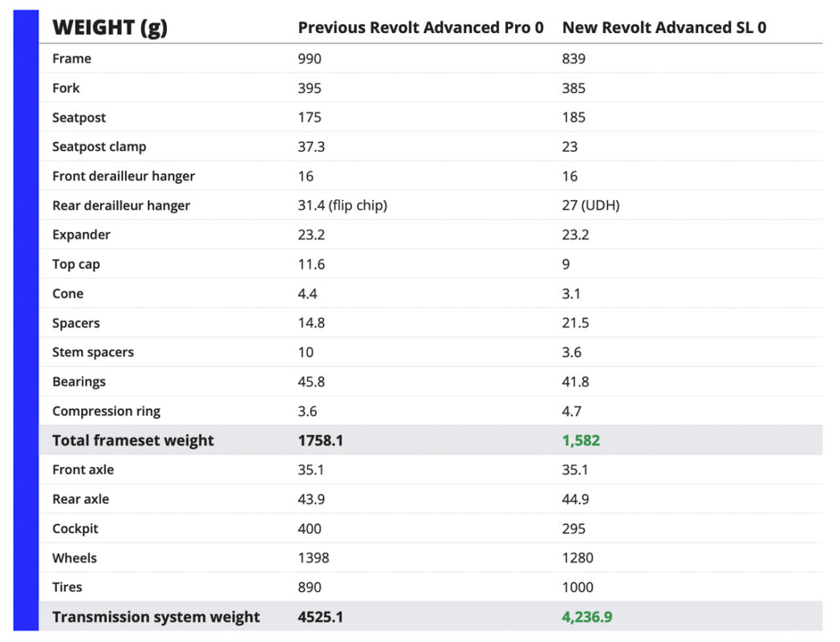Click the 31.4 (flip chip) cell

(x=343, y=205)
